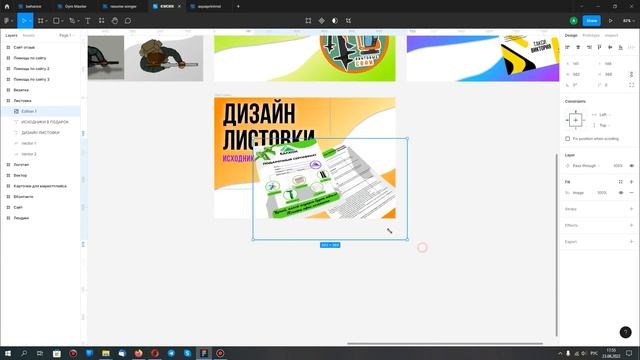Toggle constrain proportions link icon
This screenshot has width=640, height=360.
click(x=631, y=74)
